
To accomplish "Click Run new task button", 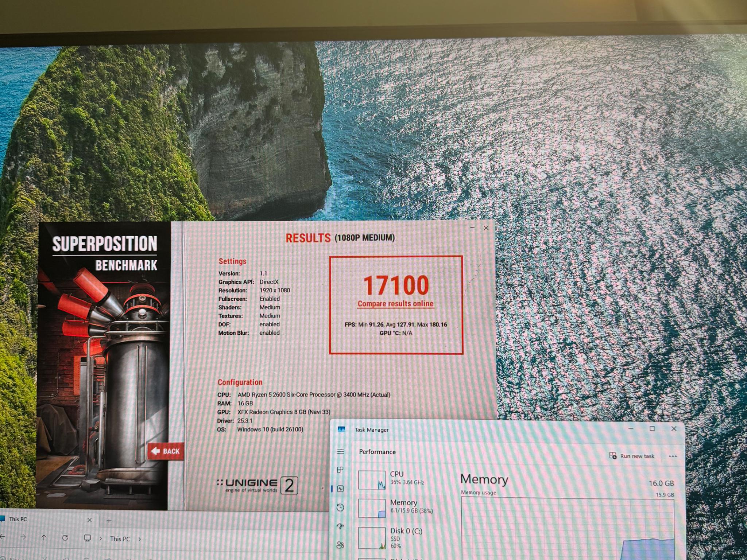I will click(632, 456).
